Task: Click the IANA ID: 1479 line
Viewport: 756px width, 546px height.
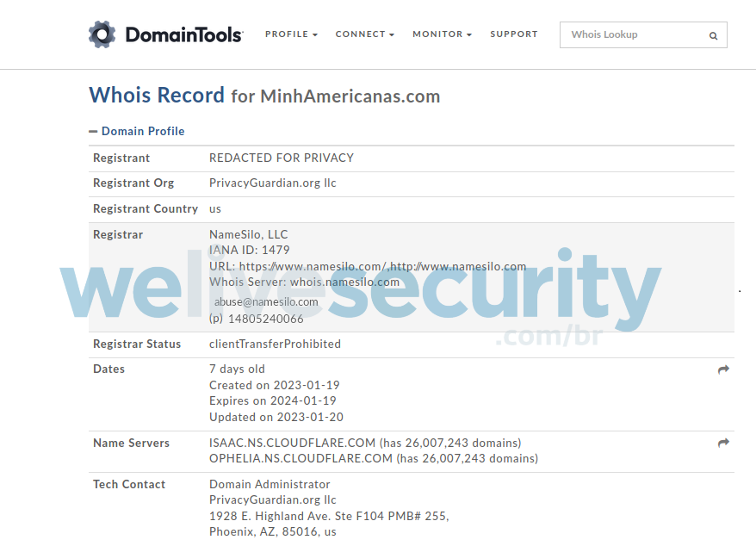Action: (249, 250)
